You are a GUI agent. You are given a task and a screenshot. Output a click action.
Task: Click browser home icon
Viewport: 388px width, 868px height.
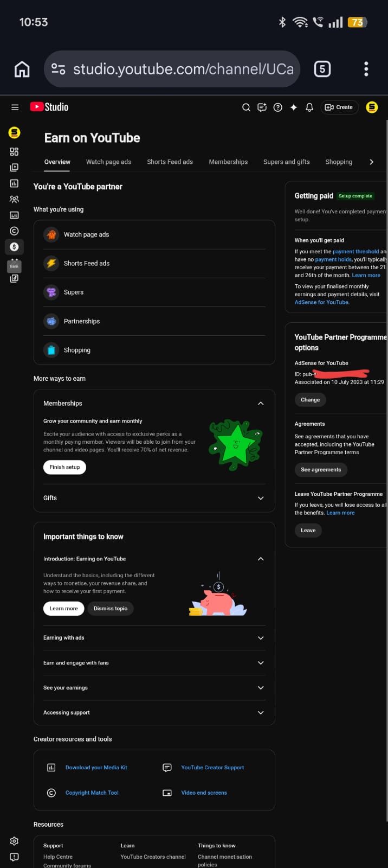click(22, 69)
